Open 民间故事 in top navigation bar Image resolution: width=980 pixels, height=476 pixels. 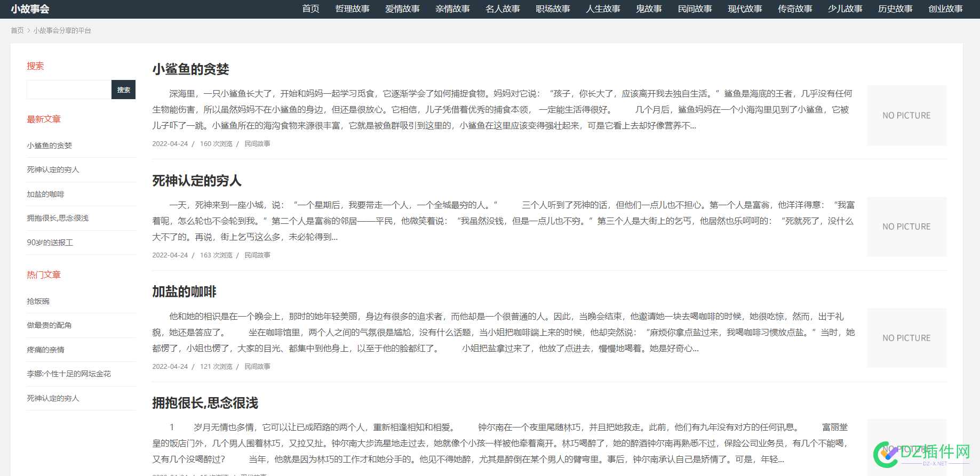695,9
